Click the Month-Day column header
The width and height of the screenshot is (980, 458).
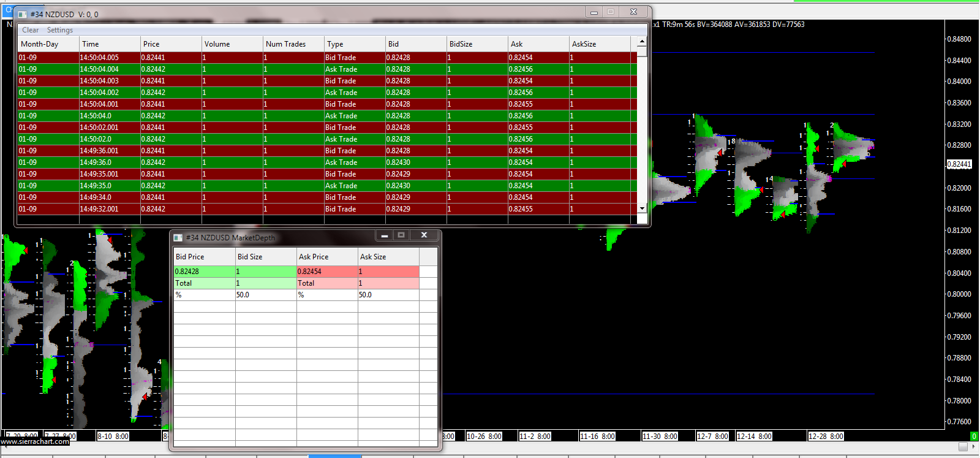click(49, 44)
